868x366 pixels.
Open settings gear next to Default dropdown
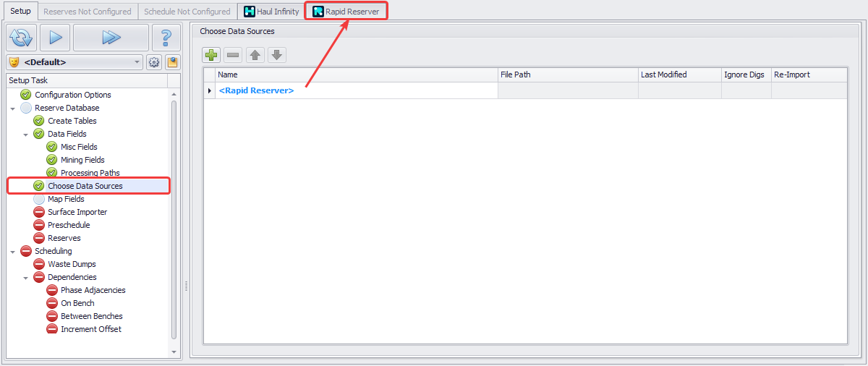(154, 62)
